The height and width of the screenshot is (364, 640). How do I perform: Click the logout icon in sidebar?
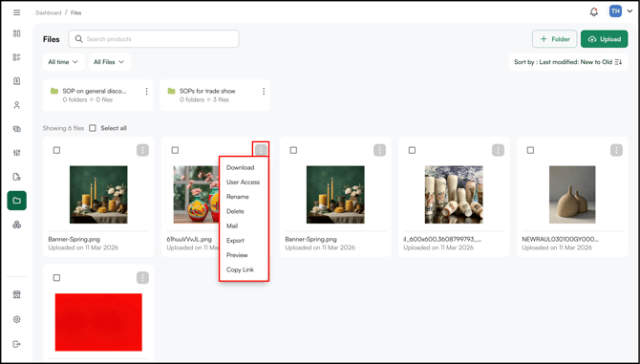tap(17, 344)
